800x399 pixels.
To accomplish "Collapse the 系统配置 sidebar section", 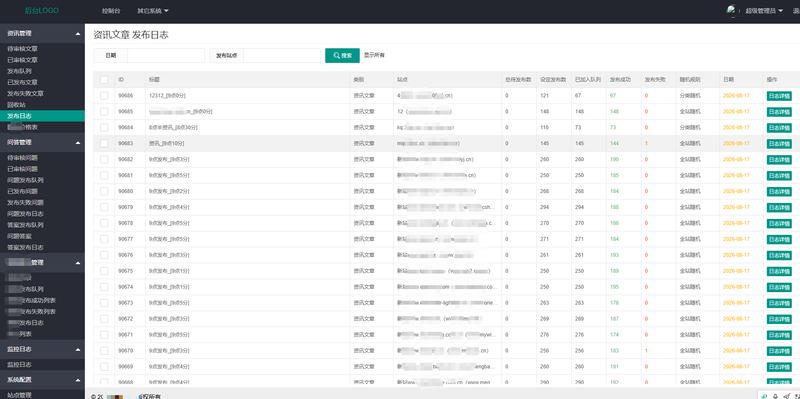I will [x=42, y=380].
